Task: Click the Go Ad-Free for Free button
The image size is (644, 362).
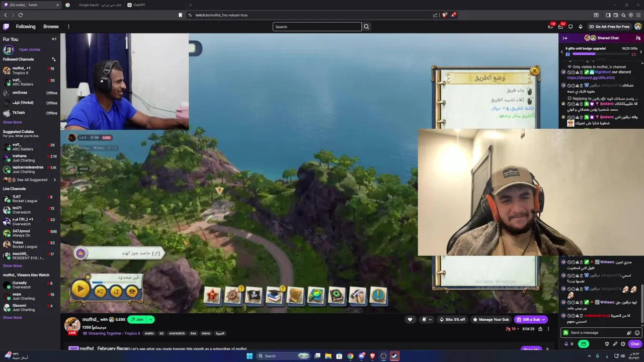Action: [609, 27]
